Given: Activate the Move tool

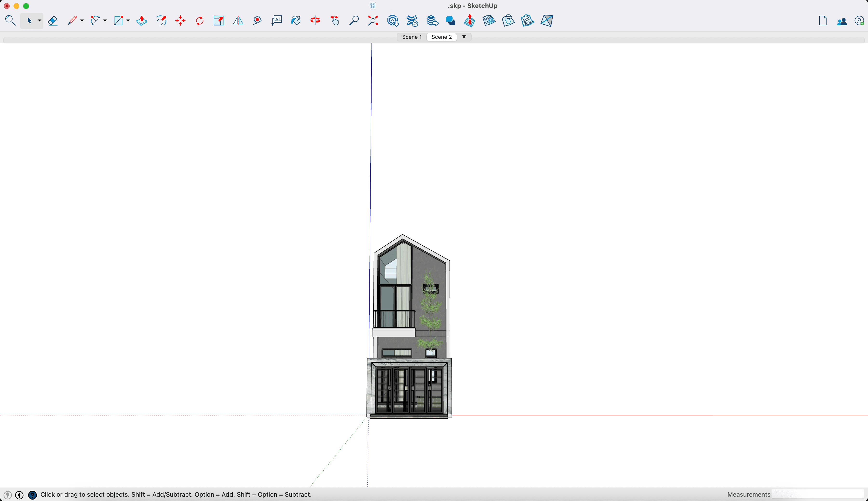Looking at the screenshot, I should pyautogui.click(x=180, y=21).
